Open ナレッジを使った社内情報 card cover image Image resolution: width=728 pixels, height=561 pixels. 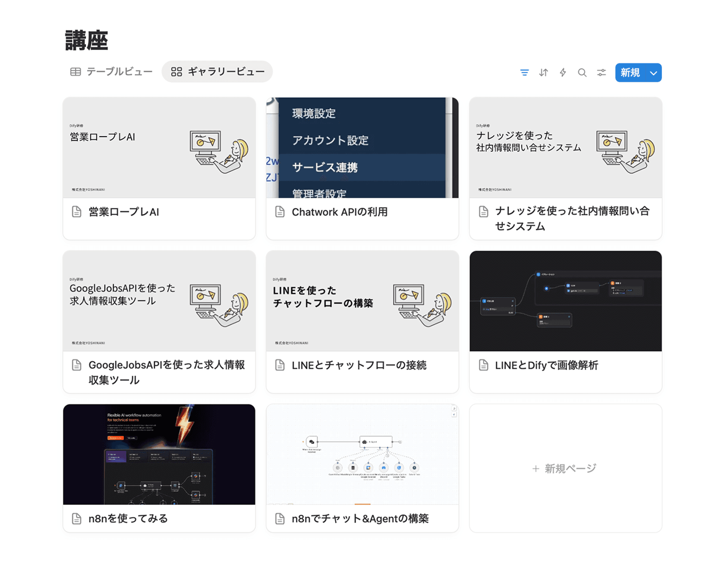point(565,148)
